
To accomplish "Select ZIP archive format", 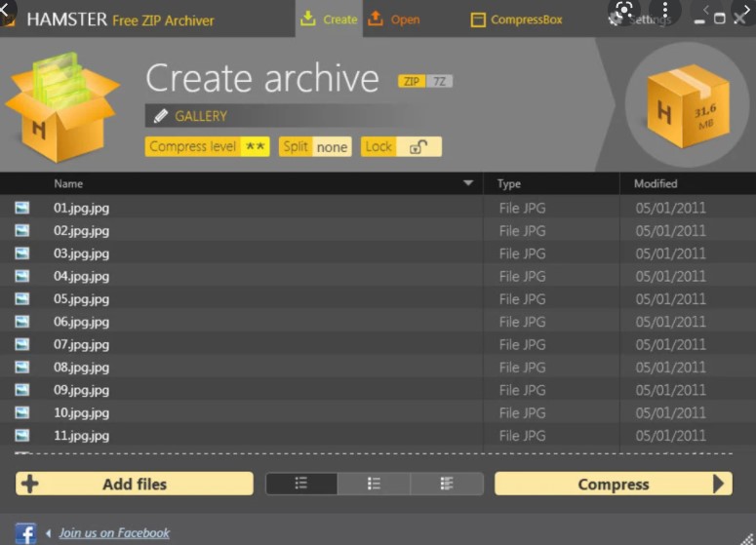I will tap(412, 81).
